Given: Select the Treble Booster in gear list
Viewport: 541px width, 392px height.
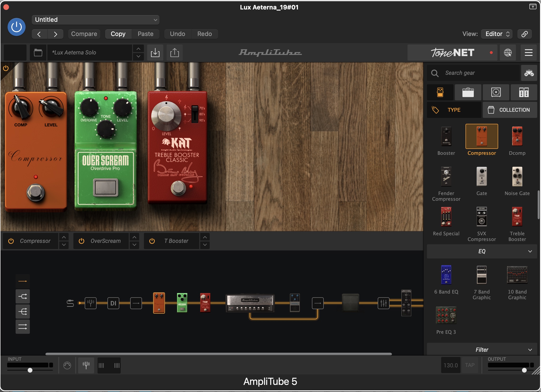Looking at the screenshot, I should (517, 217).
